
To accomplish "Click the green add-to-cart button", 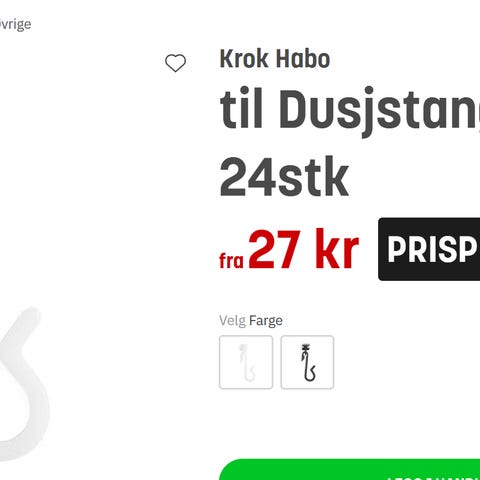I will click(350, 470).
